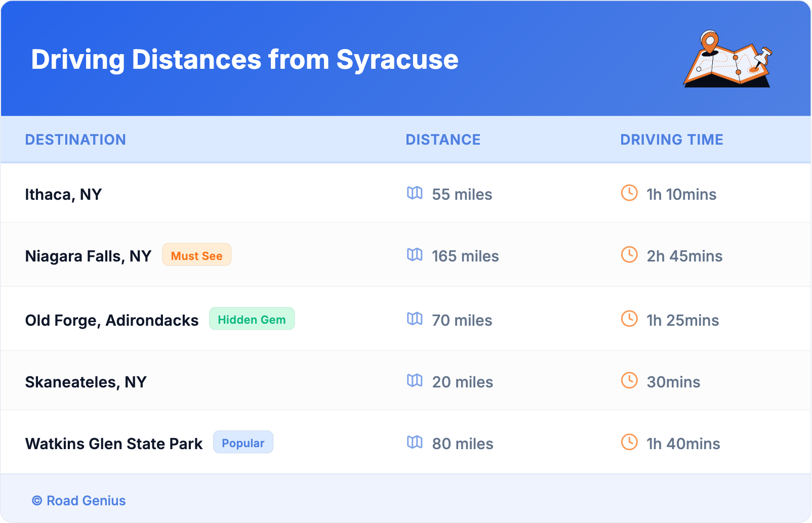Screen dimensions: 812x523
Task: Click the map icon beside 165 miles
Action: coord(415,255)
